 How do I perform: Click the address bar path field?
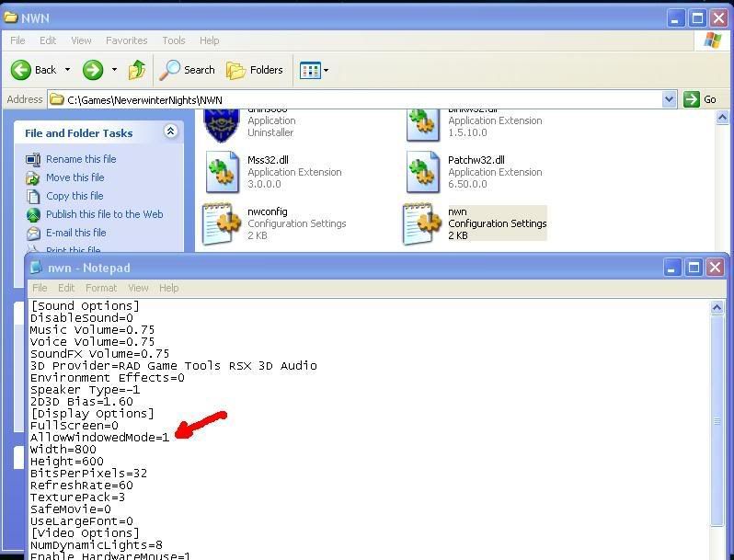(356, 99)
